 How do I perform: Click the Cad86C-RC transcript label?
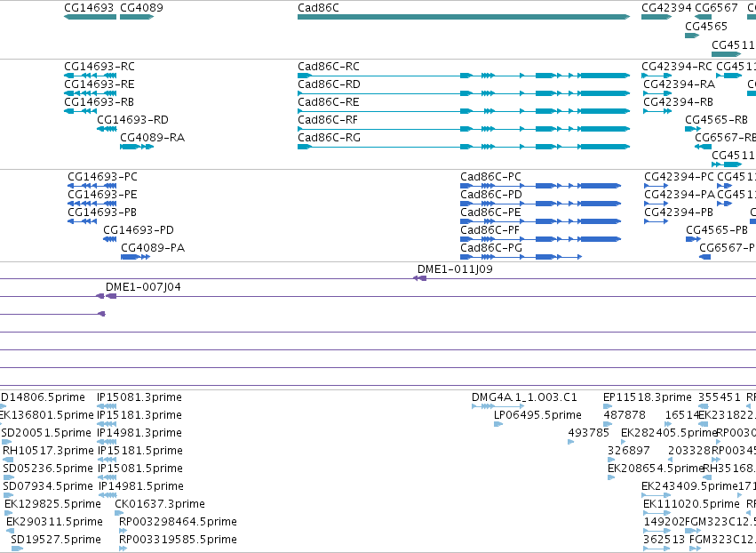pos(329,66)
